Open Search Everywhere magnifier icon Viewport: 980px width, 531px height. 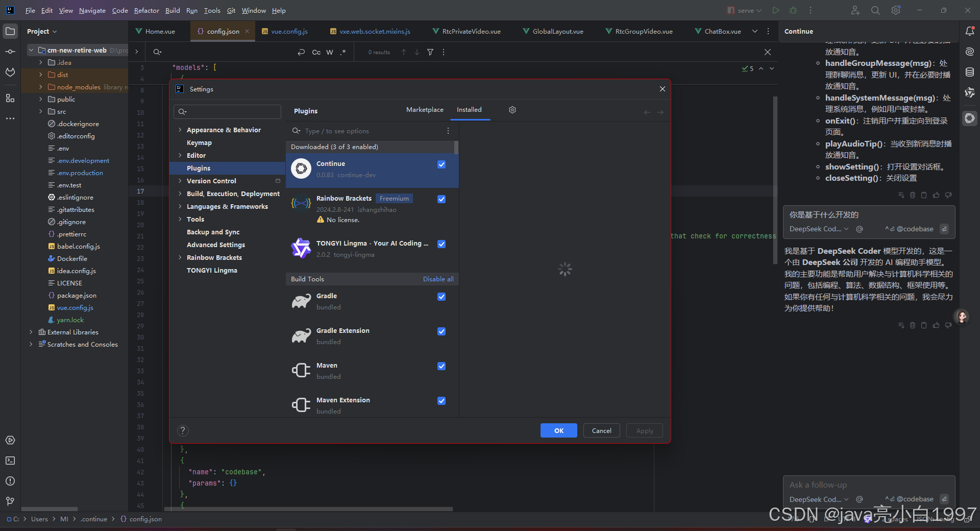coord(875,10)
